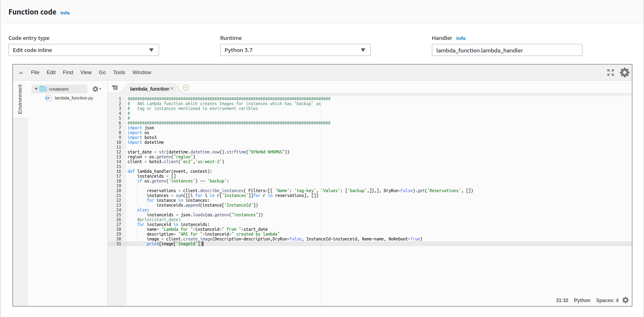The image size is (644, 317).
Task: Click the Spaces: 4 indentation setting
Action: 607,300
